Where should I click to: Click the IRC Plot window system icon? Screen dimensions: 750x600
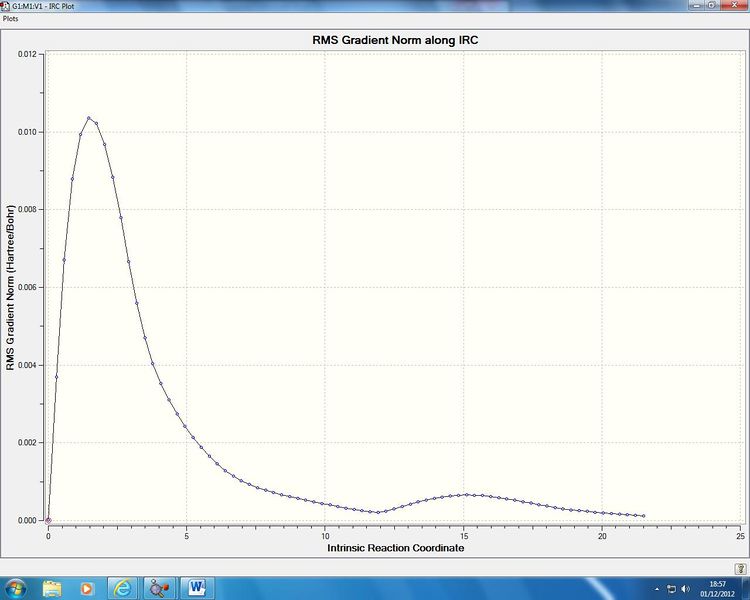point(4,6)
